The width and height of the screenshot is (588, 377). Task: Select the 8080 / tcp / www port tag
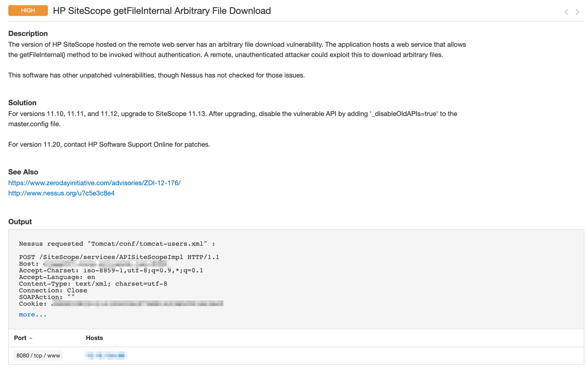(38, 355)
